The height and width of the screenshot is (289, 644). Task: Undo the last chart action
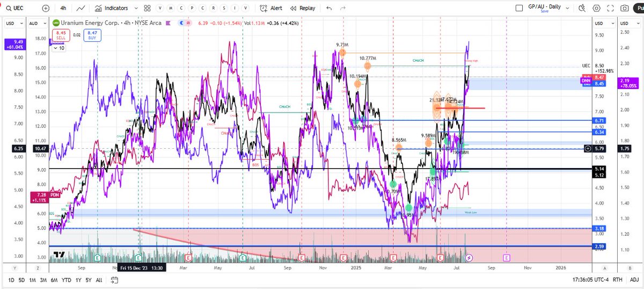329,8
